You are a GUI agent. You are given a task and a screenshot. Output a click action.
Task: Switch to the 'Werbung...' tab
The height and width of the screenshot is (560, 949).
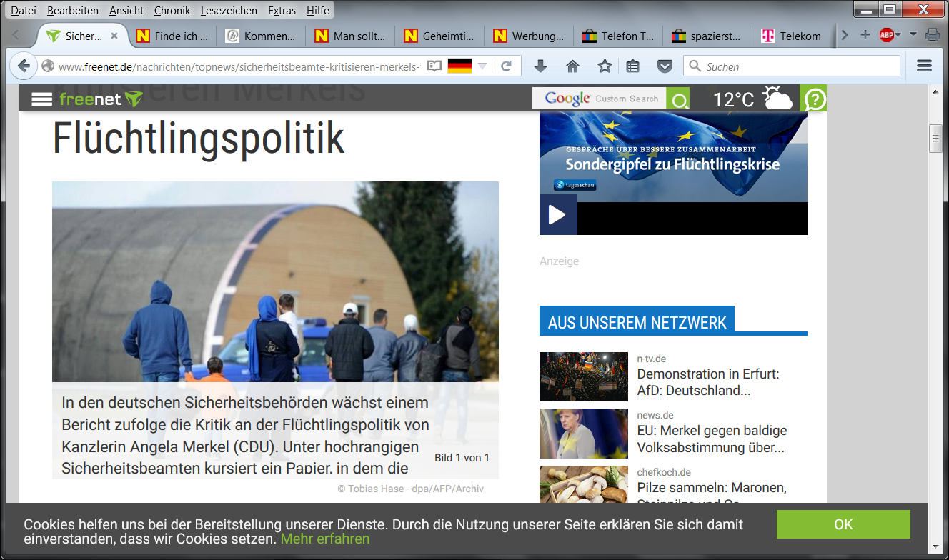[x=530, y=36]
